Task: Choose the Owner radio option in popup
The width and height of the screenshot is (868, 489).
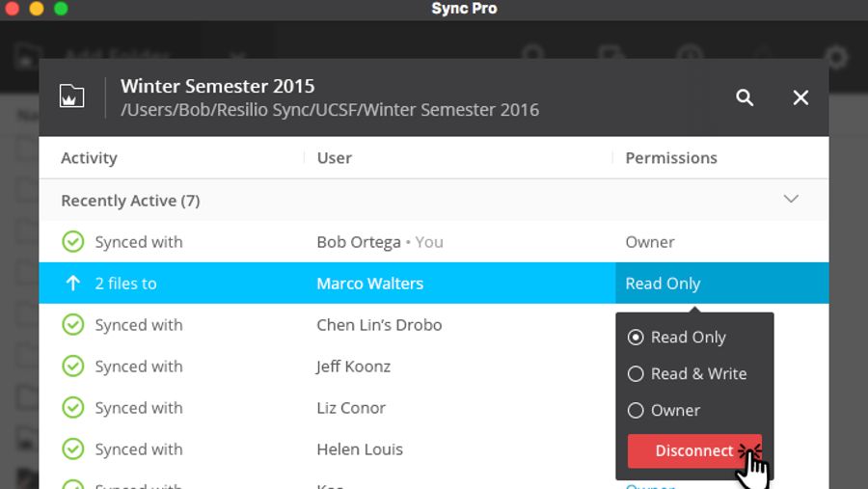Action: click(636, 411)
